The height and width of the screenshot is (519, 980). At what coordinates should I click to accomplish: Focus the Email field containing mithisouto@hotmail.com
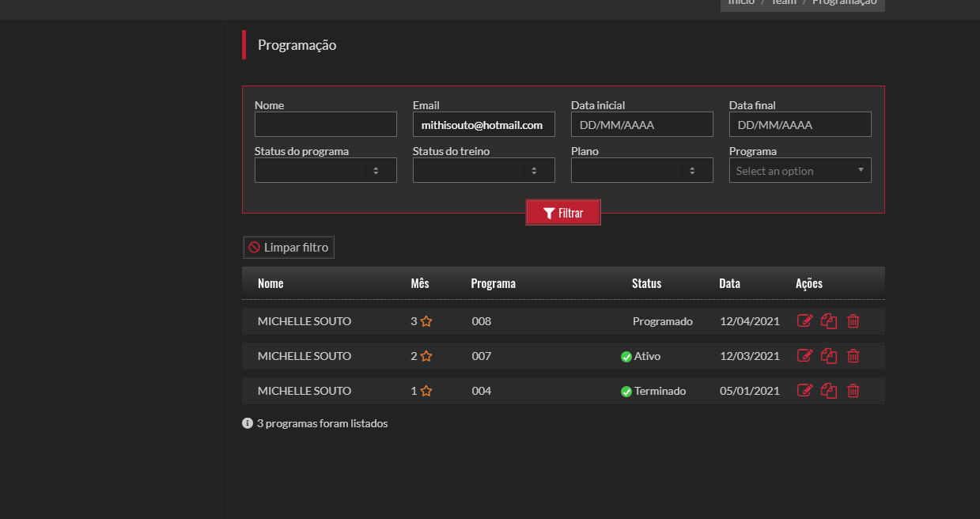click(x=483, y=125)
